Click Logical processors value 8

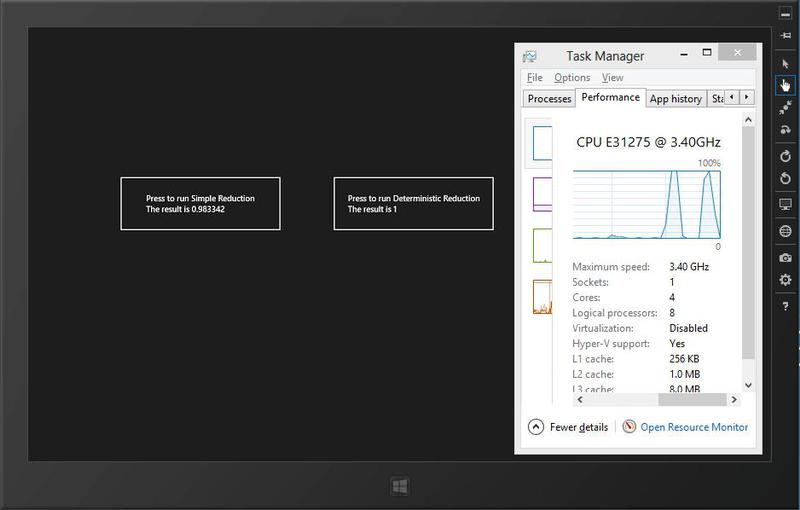(x=672, y=313)
